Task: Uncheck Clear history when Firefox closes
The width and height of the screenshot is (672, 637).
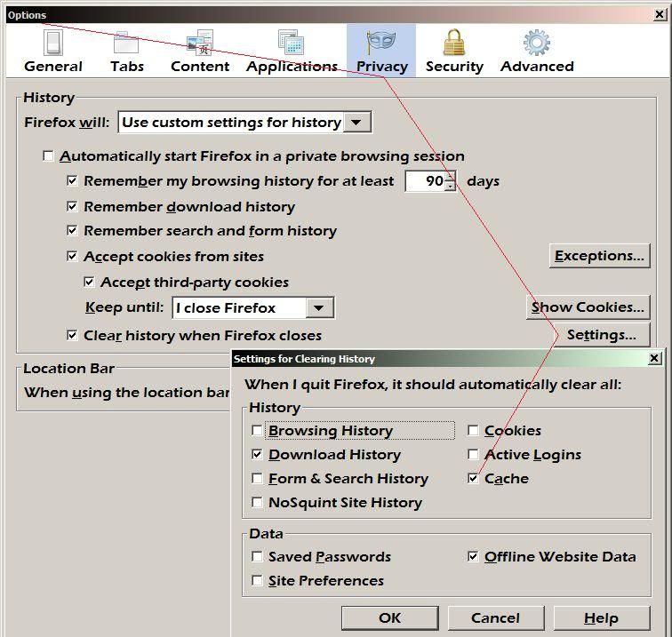Action: click(x=72, y=335)
